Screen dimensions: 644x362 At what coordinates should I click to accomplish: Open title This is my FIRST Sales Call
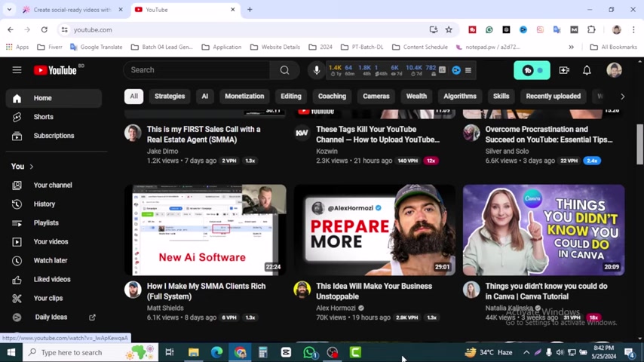click(204, 135)
